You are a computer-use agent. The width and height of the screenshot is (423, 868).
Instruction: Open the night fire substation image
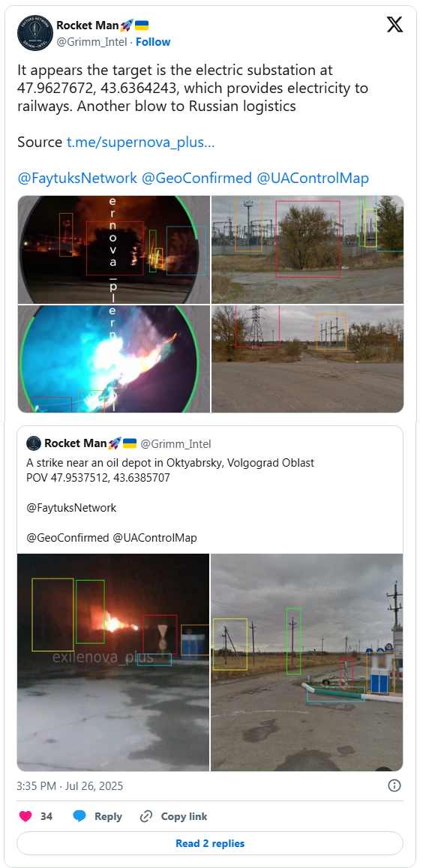[113, 249]
